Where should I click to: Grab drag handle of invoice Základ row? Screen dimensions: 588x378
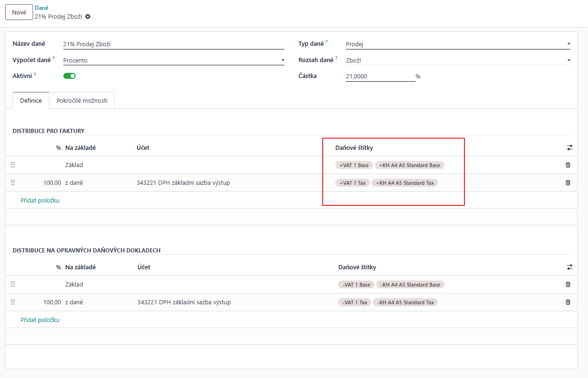pyautogui.click(x=13, y=165)
